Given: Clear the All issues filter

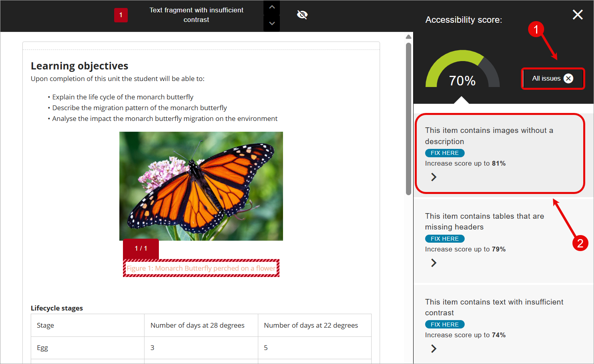Looking at the screenshot, I should click(568, 79).
